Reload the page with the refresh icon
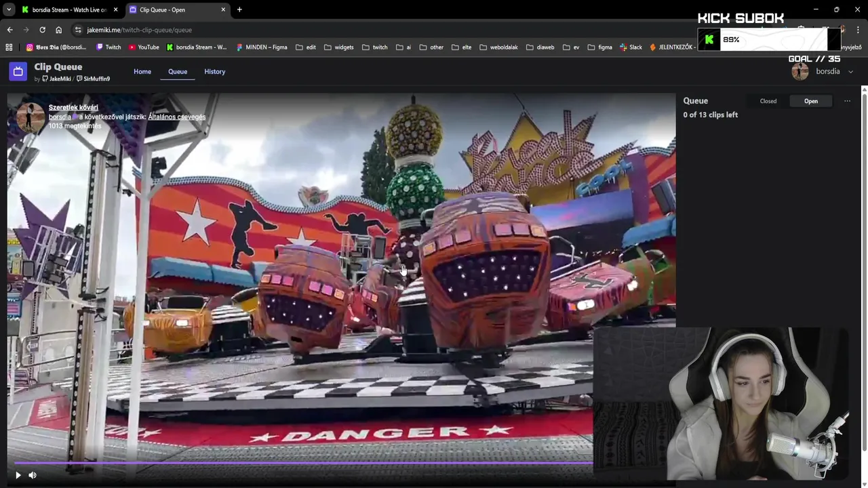This screenshot has width=868, height=488. coord(42,30)
